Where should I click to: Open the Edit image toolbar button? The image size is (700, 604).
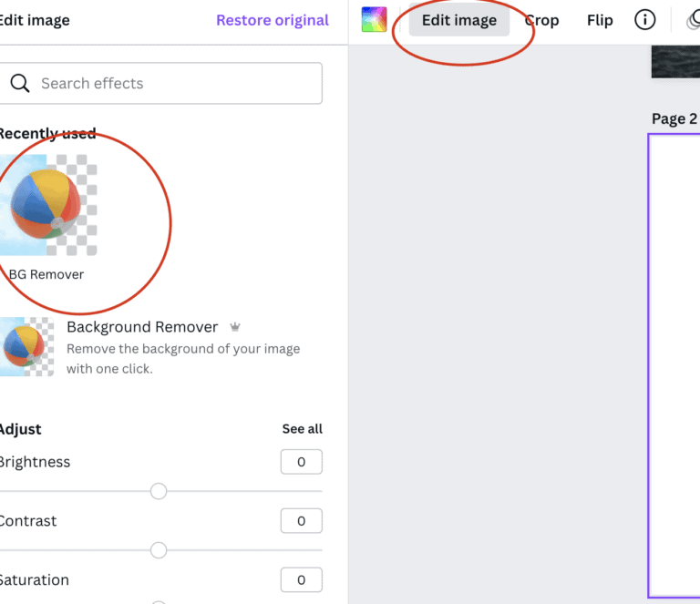coord(459,20)
